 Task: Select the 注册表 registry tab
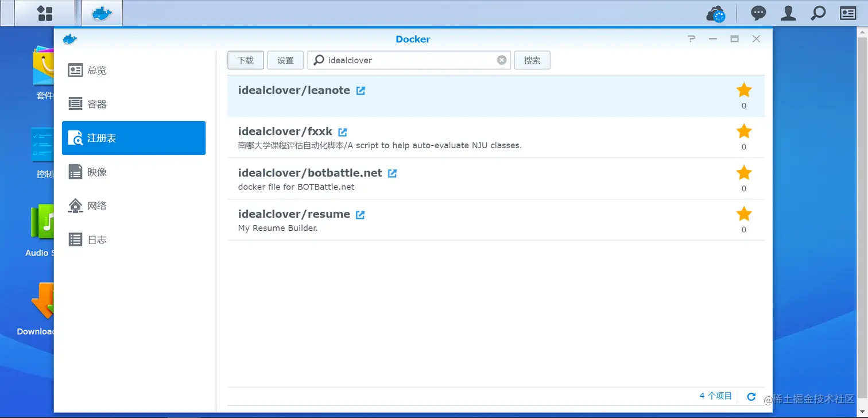134,138
